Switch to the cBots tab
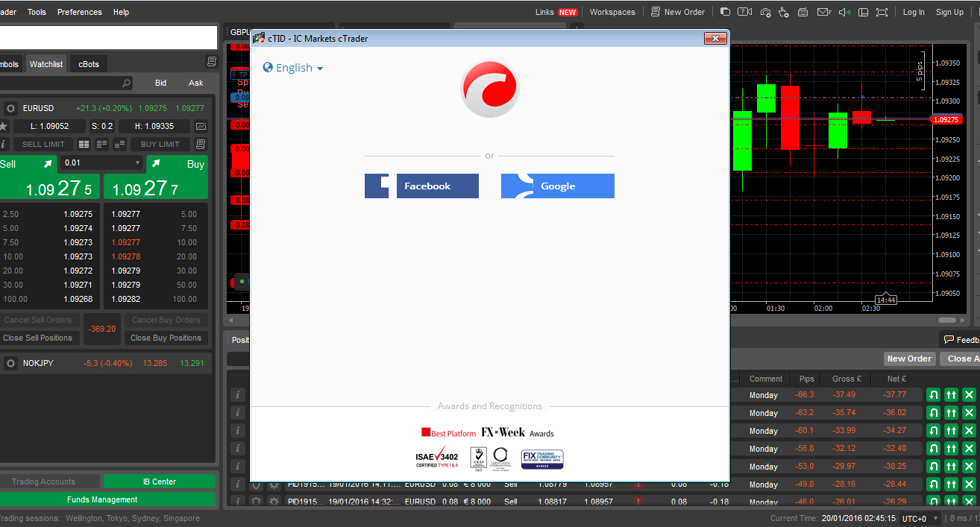 (89, 64)
